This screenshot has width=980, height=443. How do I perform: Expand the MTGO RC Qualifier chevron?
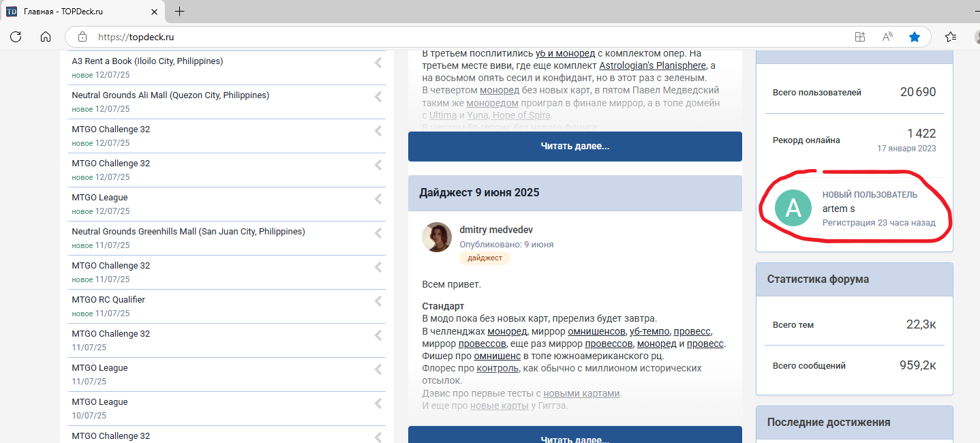[378, 301]
